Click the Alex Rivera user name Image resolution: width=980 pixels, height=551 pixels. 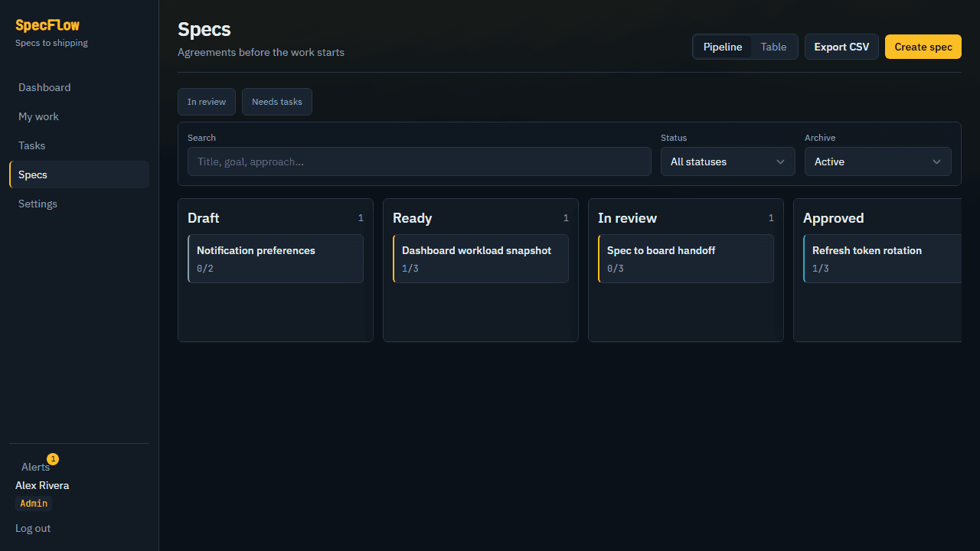click(x=42, y=485)
